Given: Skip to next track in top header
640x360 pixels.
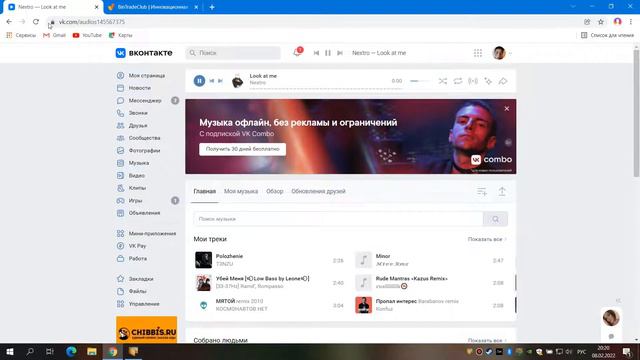Looking at the screenshot, I should (x=340, y=53).
